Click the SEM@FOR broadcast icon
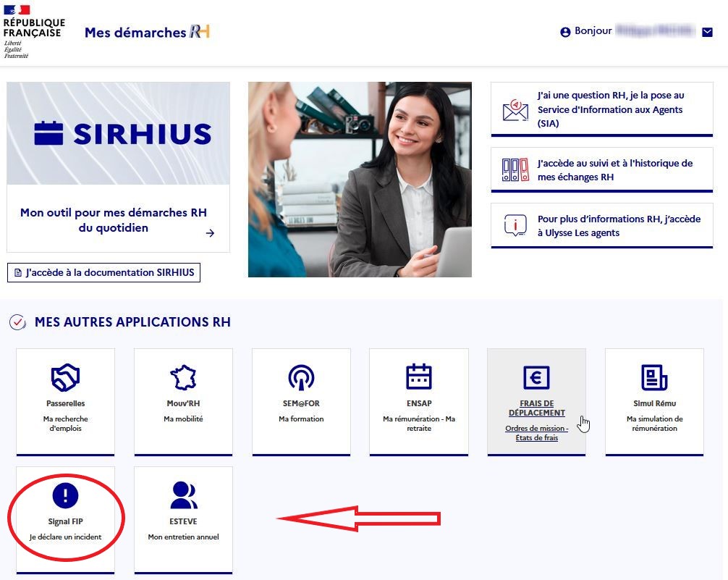Viewport: 728px width, 580px height. coord(301,377)
